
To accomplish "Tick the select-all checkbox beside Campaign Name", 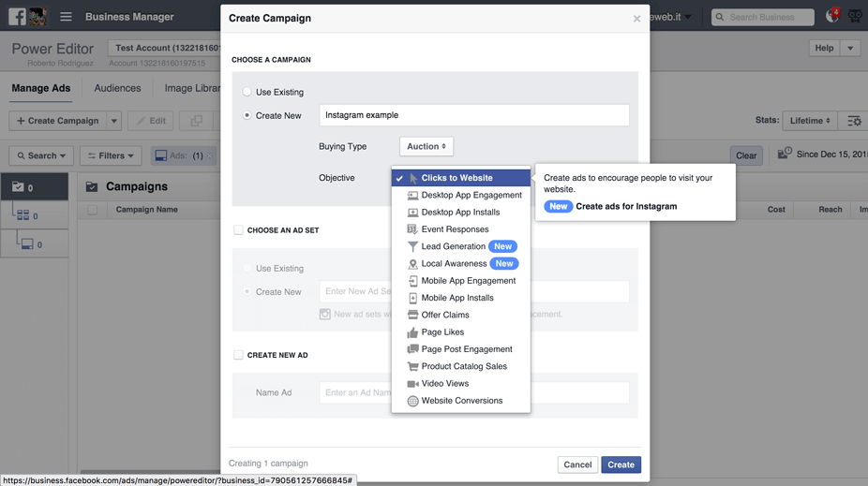I will (x=93, y=210).
